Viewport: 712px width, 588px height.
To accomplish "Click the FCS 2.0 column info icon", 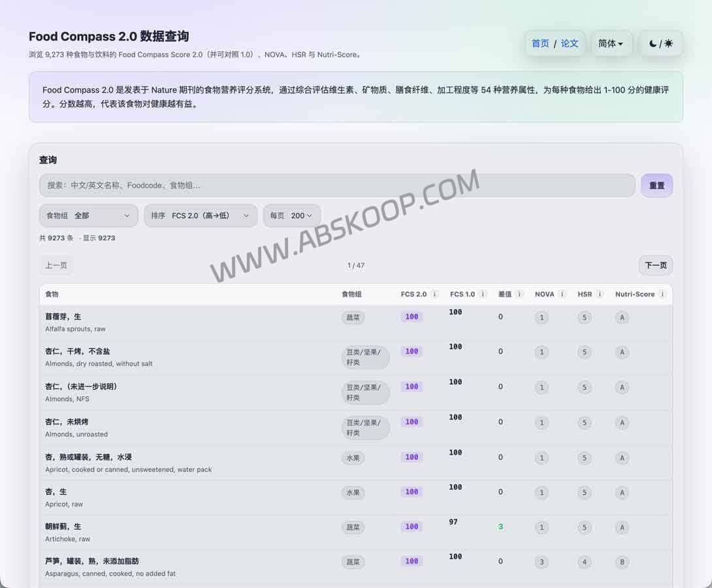I will [434, 293].
